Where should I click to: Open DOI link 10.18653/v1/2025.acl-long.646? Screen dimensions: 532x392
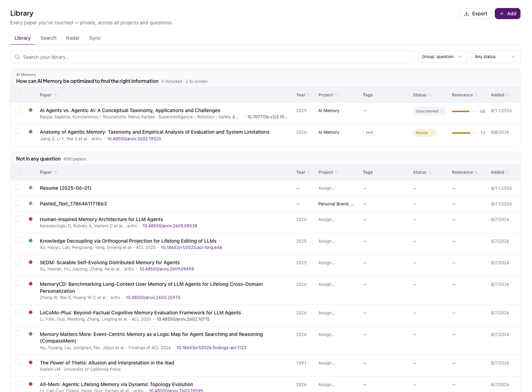(191, 248)
